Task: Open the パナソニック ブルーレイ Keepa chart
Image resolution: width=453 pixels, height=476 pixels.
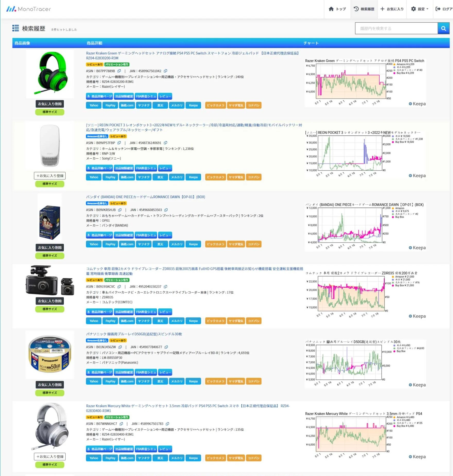Action: (365, 364)
